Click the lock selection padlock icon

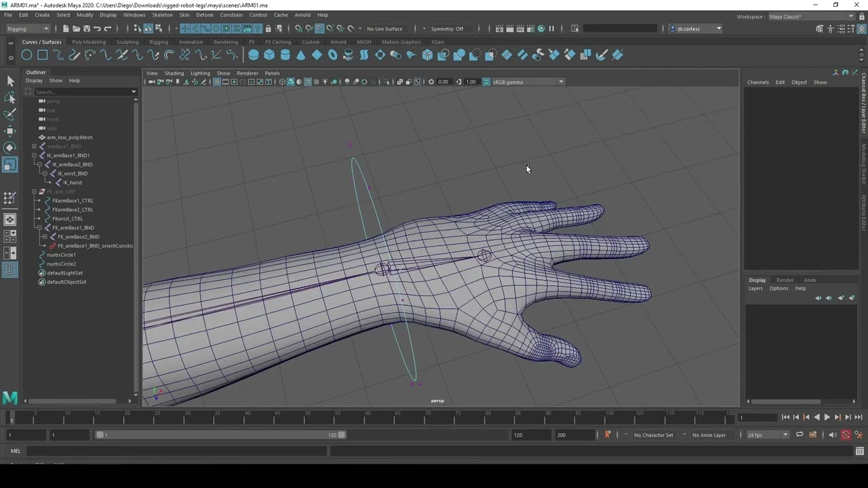(x=268, y=28)
